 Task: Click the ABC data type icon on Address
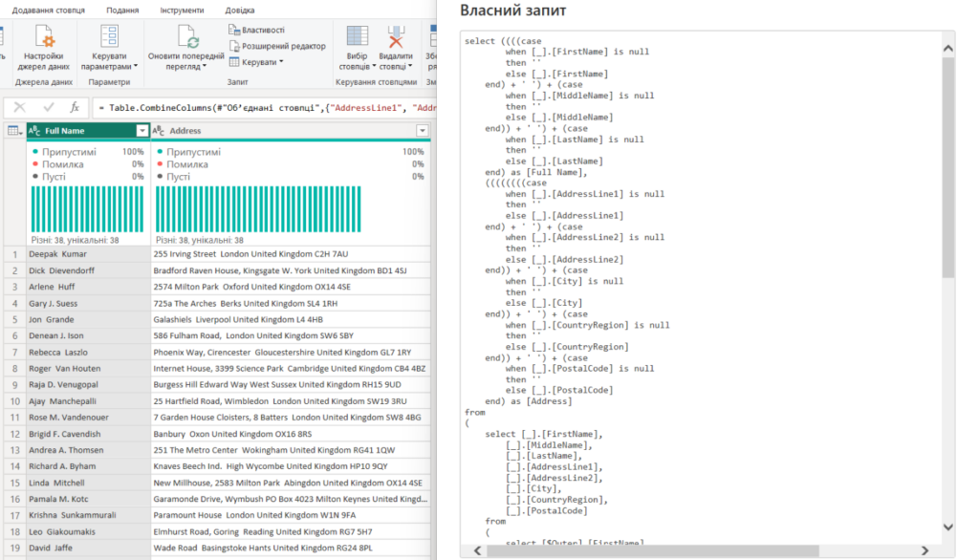pos(158,129)
